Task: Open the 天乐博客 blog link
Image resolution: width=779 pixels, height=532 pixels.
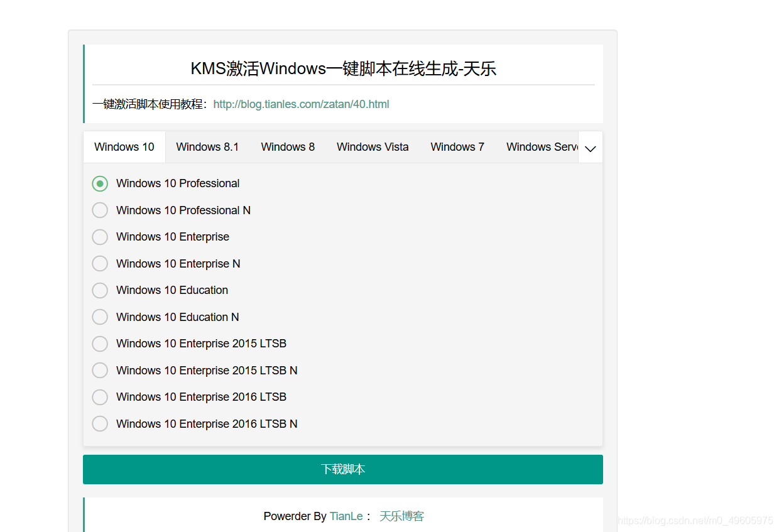Action: tap(402, 516)
